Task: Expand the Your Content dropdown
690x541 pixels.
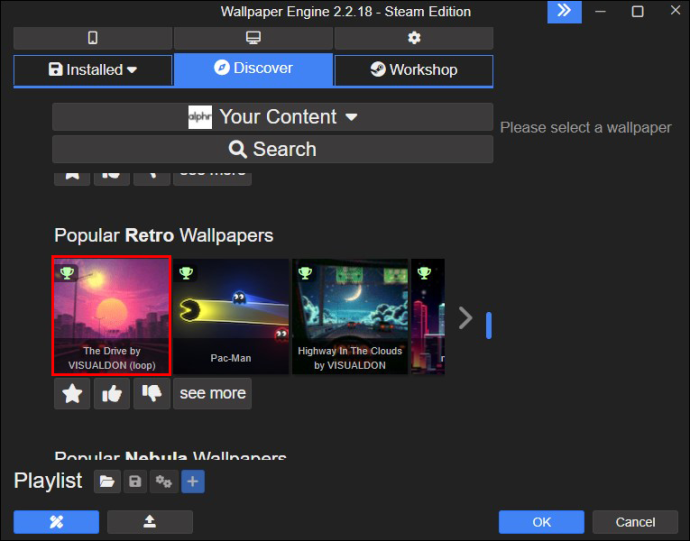Action: click(272, 117)
